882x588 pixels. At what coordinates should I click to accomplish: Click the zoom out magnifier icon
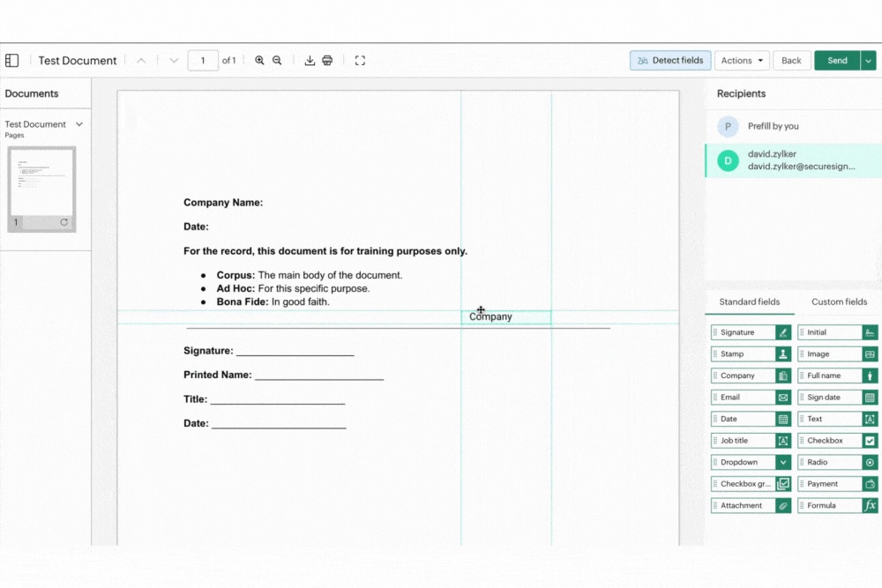tap(277, 61)
